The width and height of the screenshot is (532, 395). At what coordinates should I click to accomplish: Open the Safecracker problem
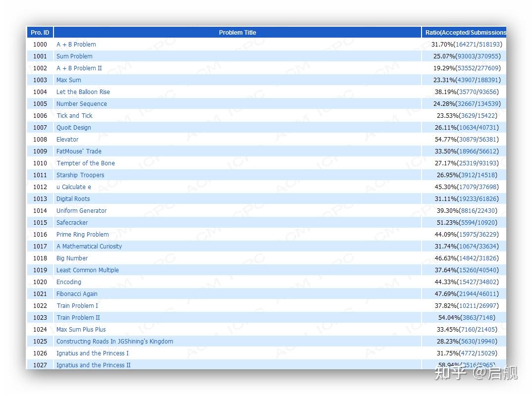tap(72, 222)
